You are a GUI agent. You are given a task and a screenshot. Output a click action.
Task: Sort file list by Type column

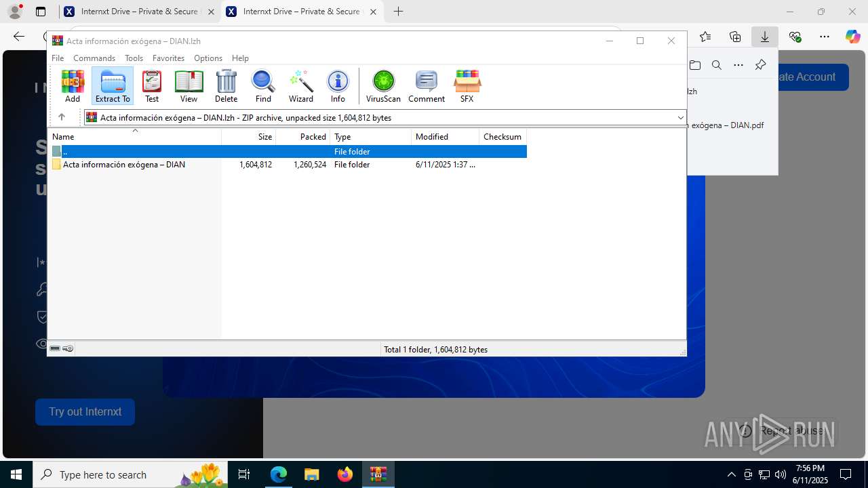click(x=371, y=137)
